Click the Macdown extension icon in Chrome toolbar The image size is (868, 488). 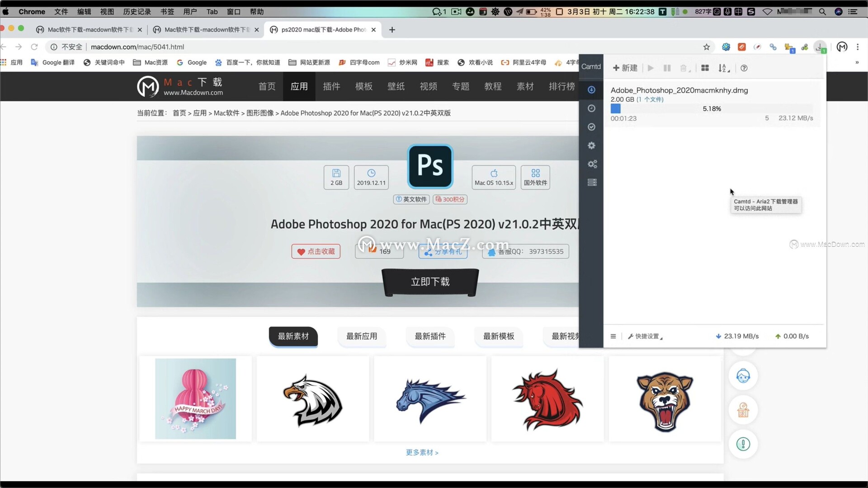tap(842, 47)
